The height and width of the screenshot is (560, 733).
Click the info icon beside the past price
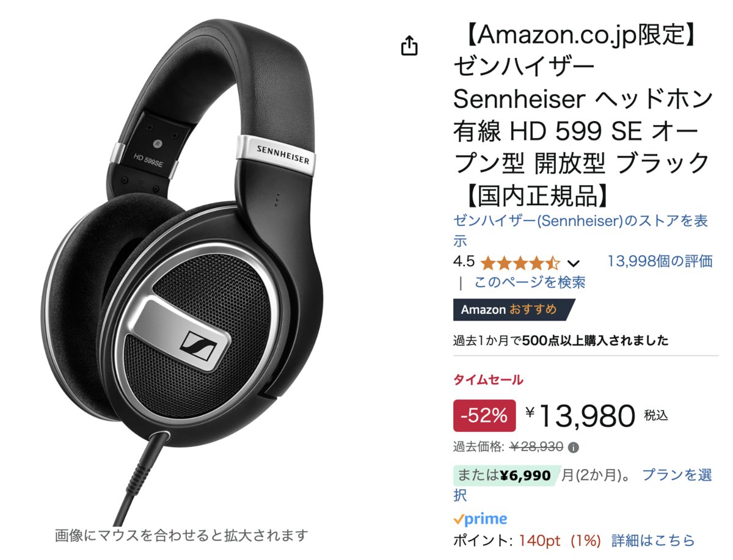[573, 448]
